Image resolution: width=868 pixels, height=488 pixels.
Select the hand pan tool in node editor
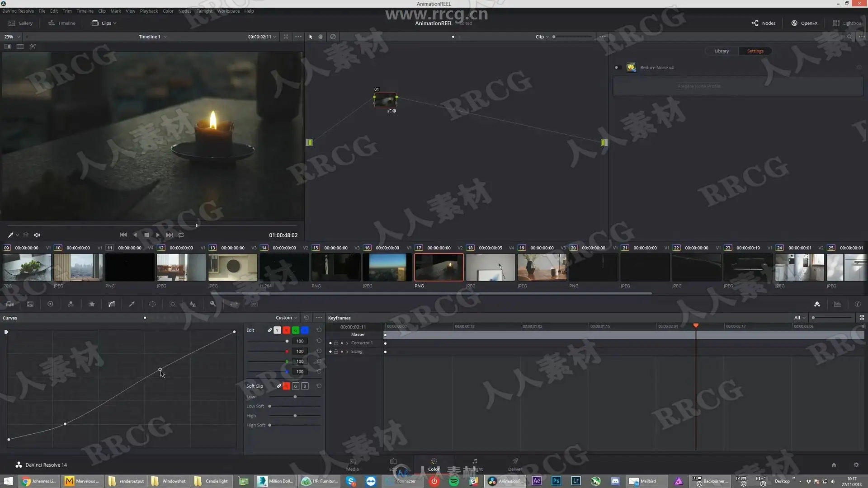[x=321, y=37]
